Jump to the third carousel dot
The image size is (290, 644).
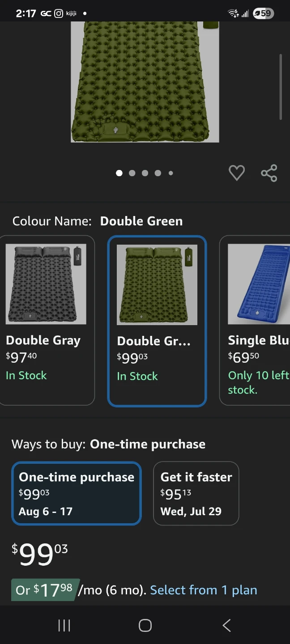[x=145, y=173]
